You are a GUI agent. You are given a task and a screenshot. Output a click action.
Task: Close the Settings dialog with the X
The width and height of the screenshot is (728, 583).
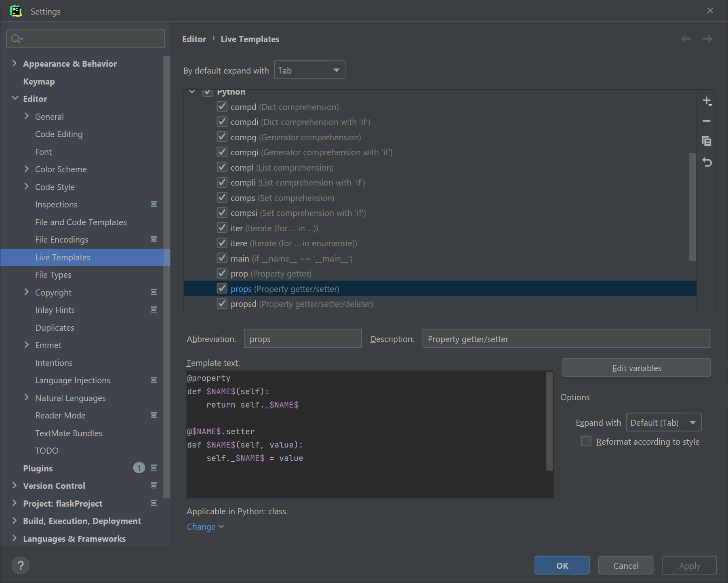click(710, 11)
